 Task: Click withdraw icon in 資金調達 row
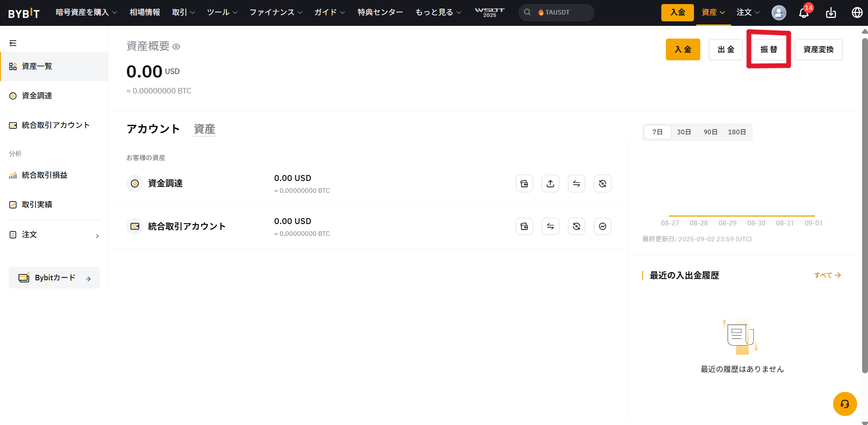click(550, 184)
